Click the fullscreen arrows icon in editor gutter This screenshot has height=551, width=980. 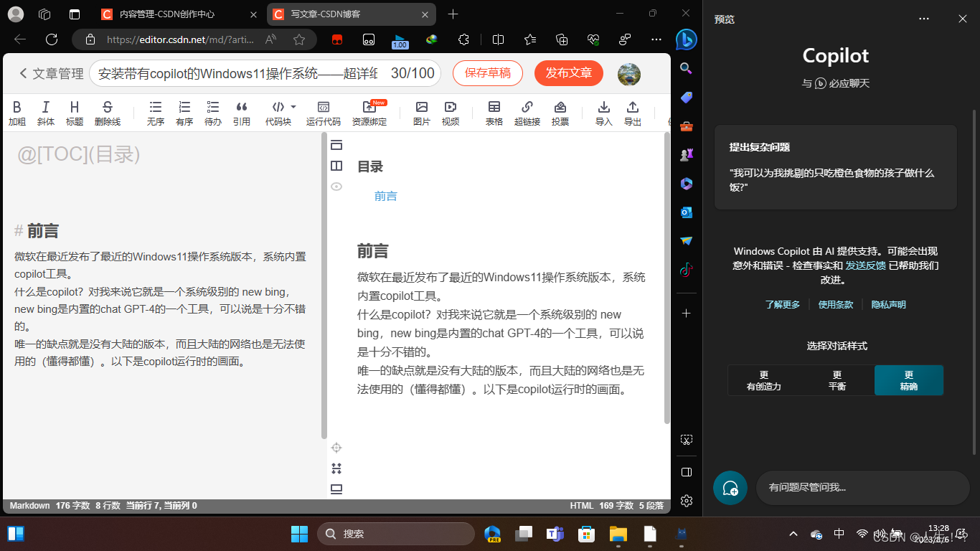coord(336,468)
